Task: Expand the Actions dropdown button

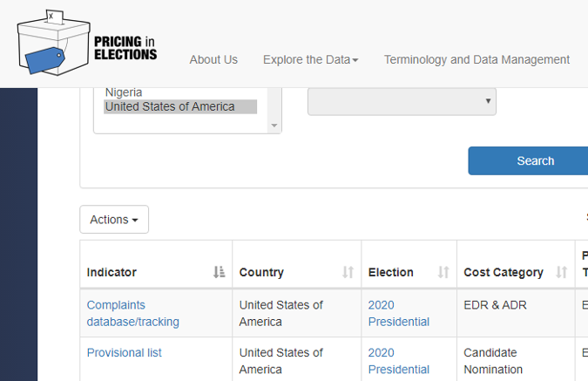Action: [114, 220]
